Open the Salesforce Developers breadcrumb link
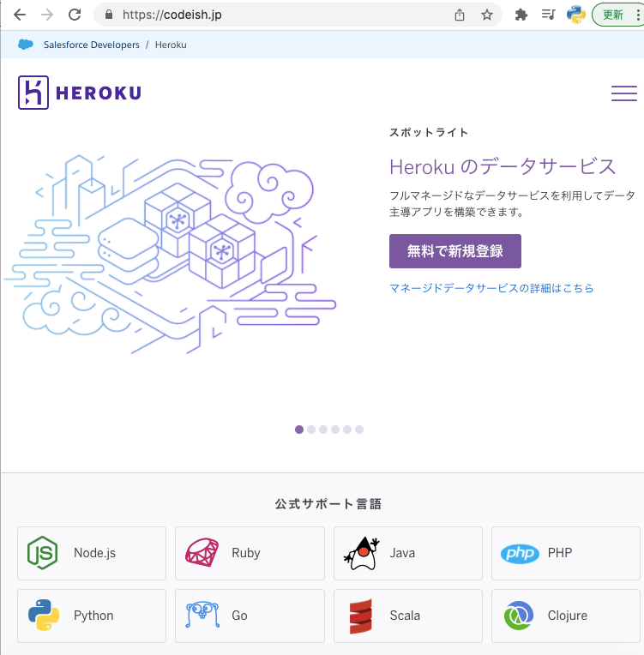The width and height of the screenshot is (644, 655). click(x=92, y=45)
